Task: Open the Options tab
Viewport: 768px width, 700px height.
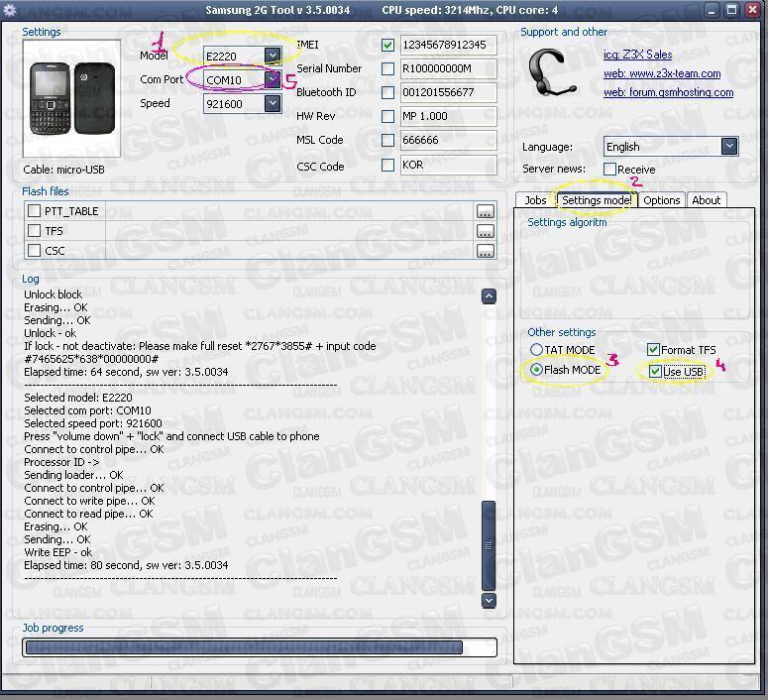Action: tap(661, 200)
